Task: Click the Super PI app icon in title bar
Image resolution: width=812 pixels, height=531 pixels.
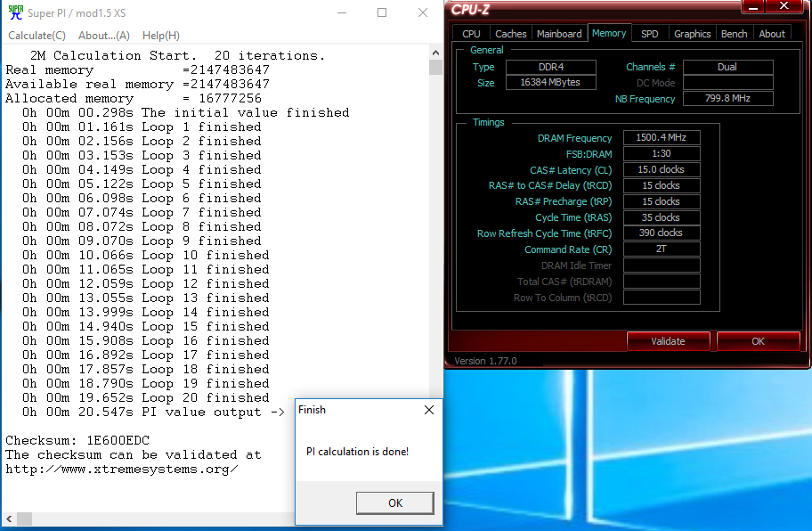Action: pos(16,12)
